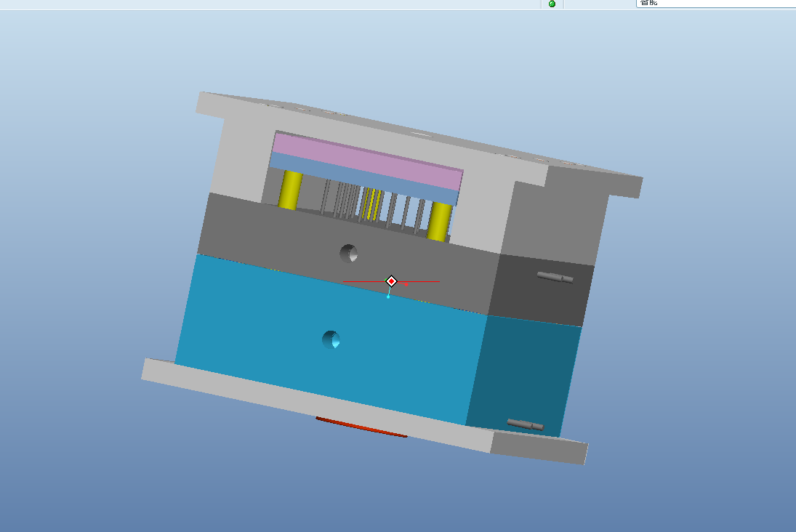Select the light blue plate beneath the pink plate
Screen dimensions: 796x532
click(363, 179)
